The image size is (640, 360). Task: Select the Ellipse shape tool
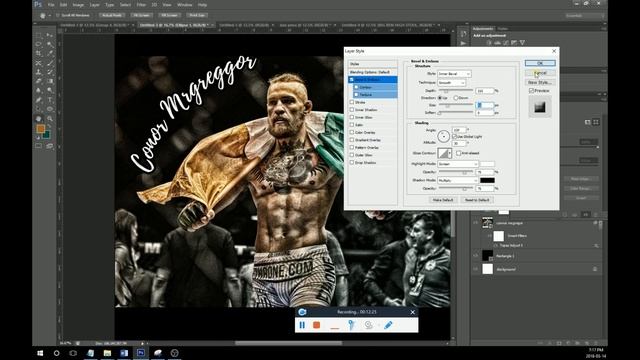[49, 109]
